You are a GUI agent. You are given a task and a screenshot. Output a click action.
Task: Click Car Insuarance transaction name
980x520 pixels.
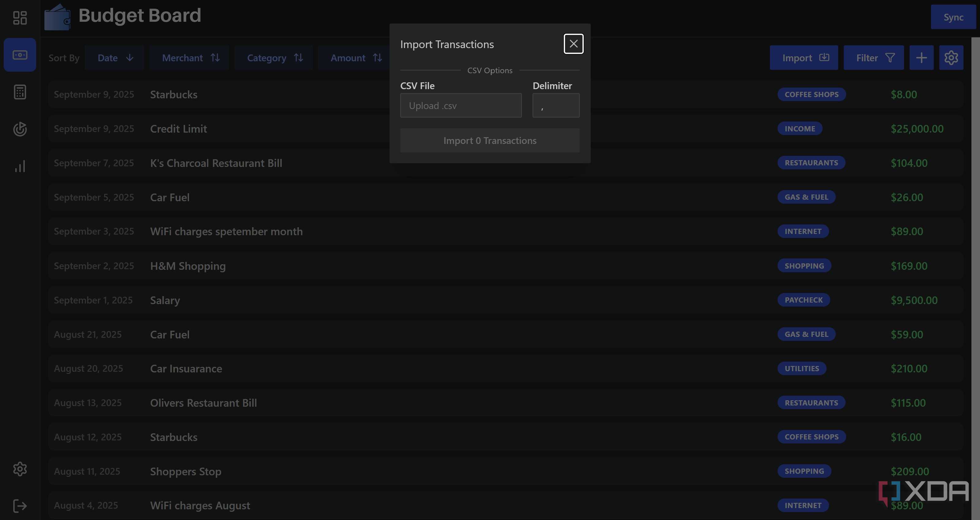pos(186,369)
